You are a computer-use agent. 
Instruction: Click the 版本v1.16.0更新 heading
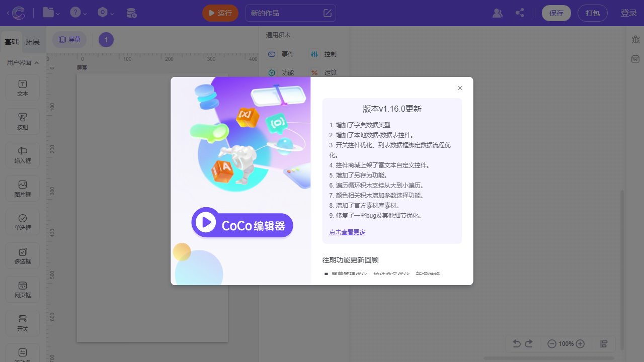pos(392,109)
